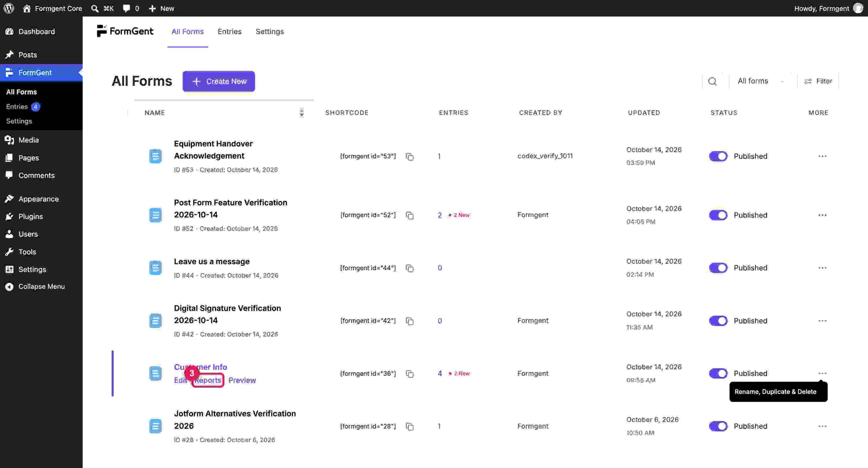868x468 pixels.
Task: Open more options for Customer Info form
Action: pyautogui.click(x=822, y=373)
